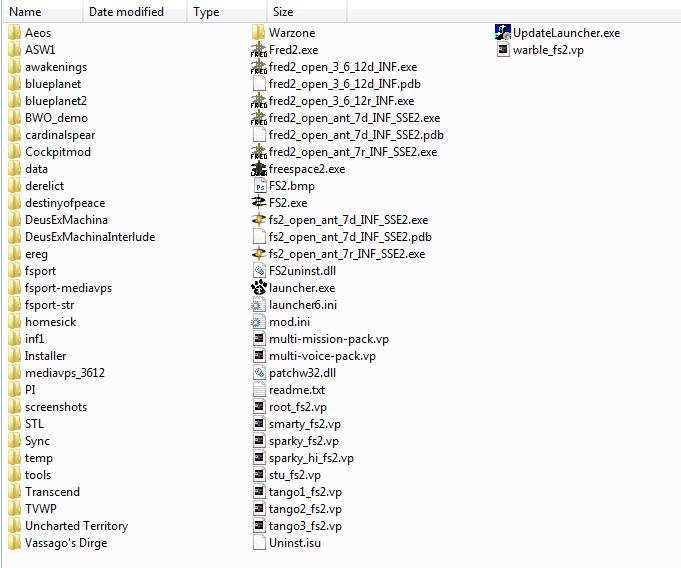
Task: Select the tango2_fs2.vp file name
Action: click(x=305, y=509)
